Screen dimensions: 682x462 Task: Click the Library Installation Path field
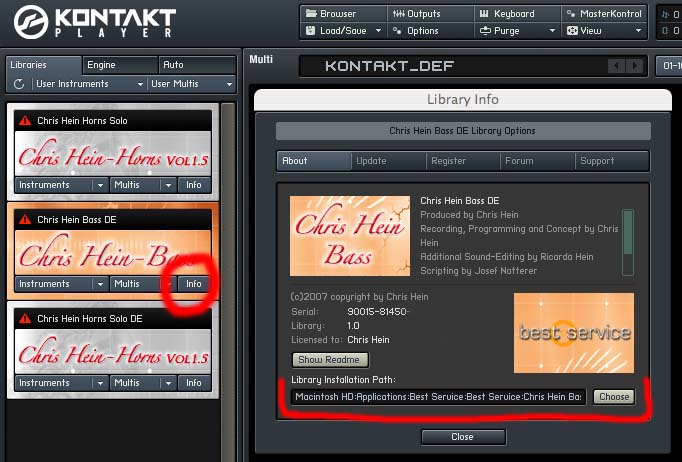coord(438,397)
